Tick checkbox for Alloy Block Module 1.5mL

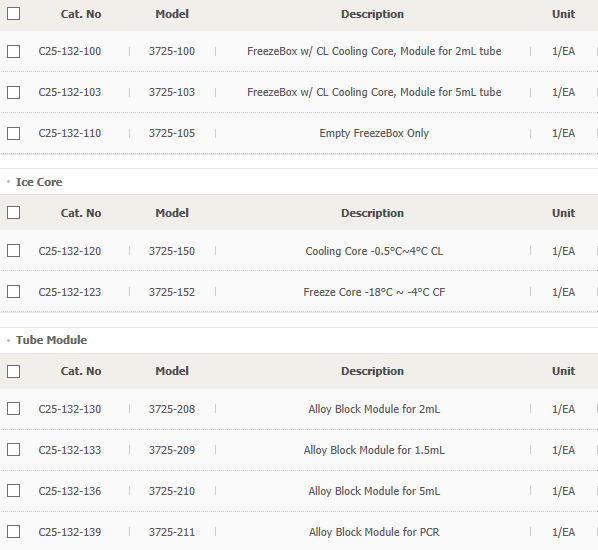coord(13,450)
